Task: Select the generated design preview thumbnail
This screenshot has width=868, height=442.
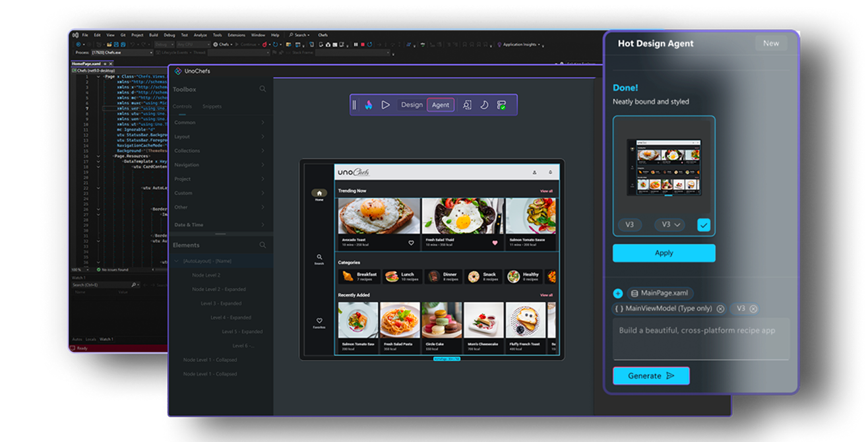Action: [x=664, y=166]
